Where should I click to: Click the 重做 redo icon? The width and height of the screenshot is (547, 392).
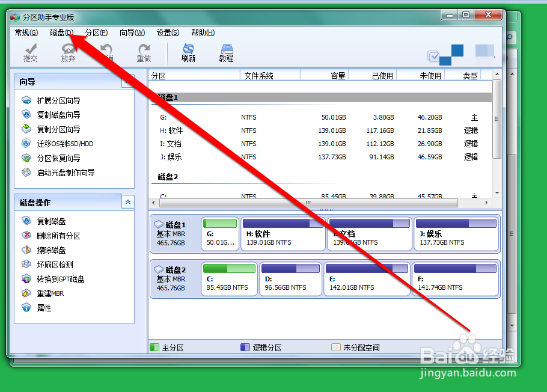[144, 52]
